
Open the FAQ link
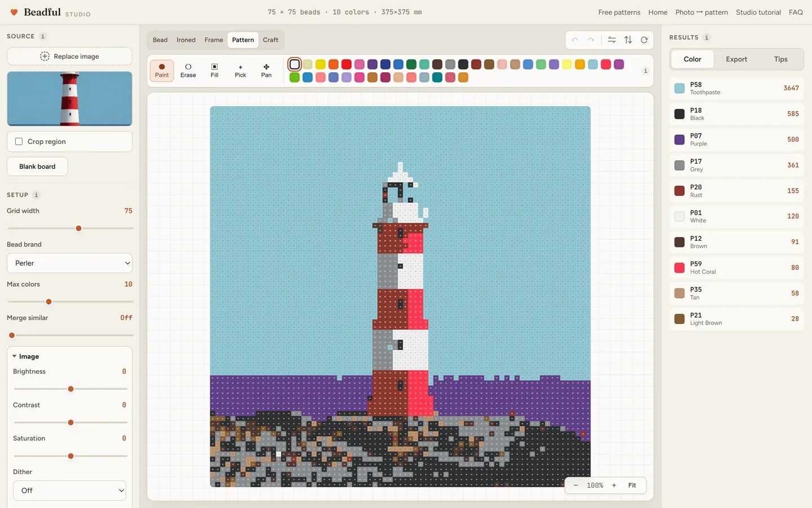pyautogui.click(x=796, y=12)
